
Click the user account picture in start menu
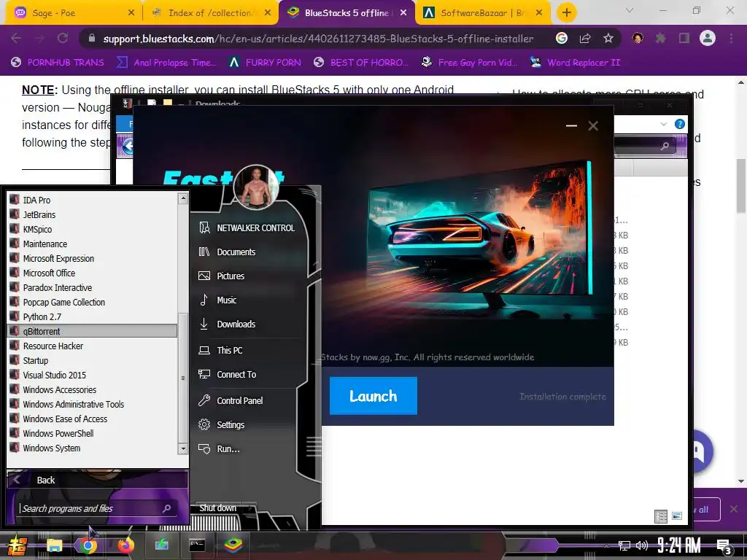point(256,187)
